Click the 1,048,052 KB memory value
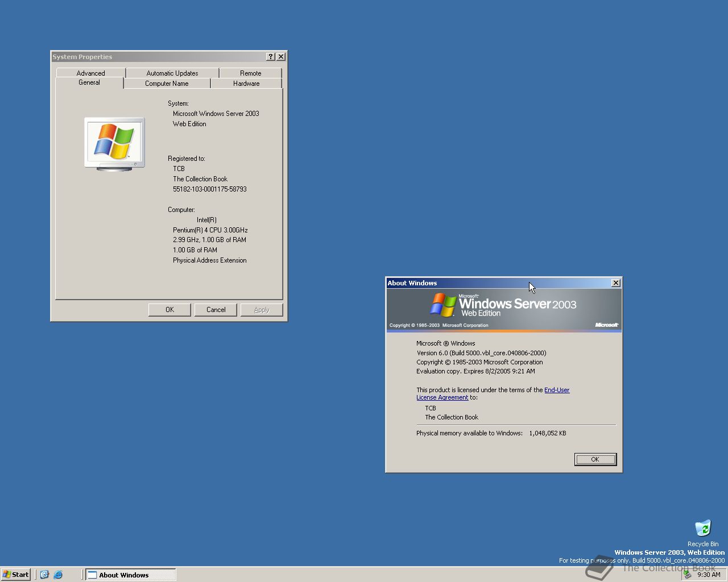The width and height of the screenshot is (728, 582). [548, 433]
